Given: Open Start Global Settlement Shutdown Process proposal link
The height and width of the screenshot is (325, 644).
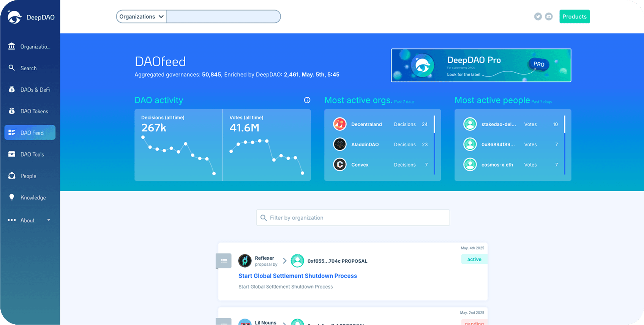Looking at the screenshot, I should click(x=298, y=276).
